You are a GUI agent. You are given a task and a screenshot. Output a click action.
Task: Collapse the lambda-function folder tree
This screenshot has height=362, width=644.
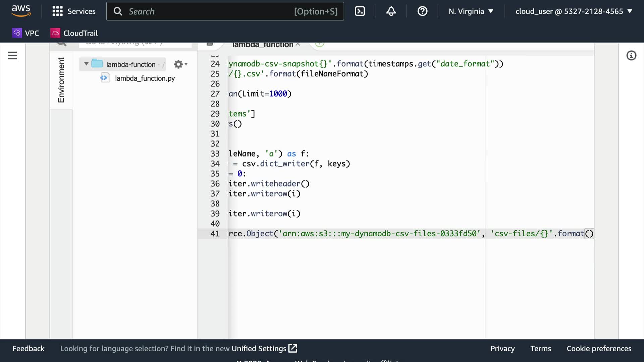point(86,64)
